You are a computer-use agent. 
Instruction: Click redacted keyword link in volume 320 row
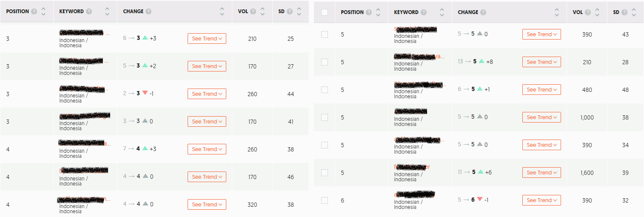80,199
